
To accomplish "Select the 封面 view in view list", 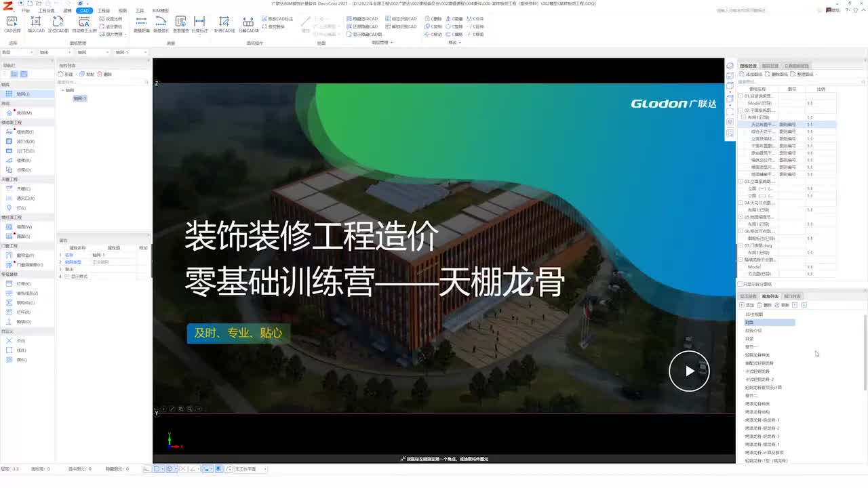I will pyautogui.click(x=770, y=323).
